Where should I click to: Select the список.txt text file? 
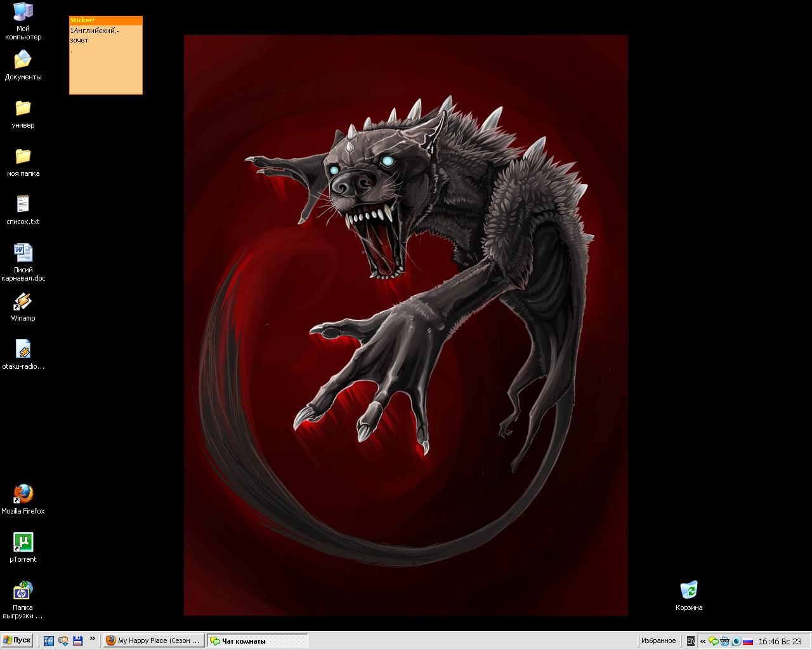tap(23, 204)
